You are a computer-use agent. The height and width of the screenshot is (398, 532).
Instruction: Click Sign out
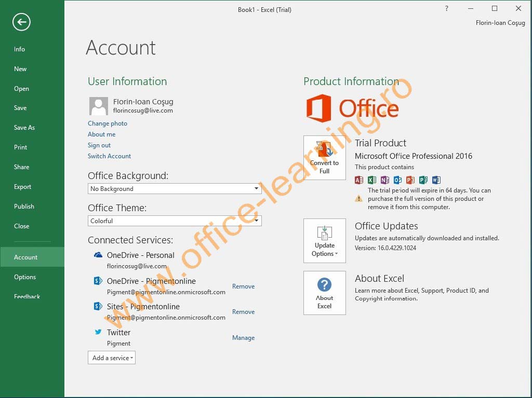99,145
